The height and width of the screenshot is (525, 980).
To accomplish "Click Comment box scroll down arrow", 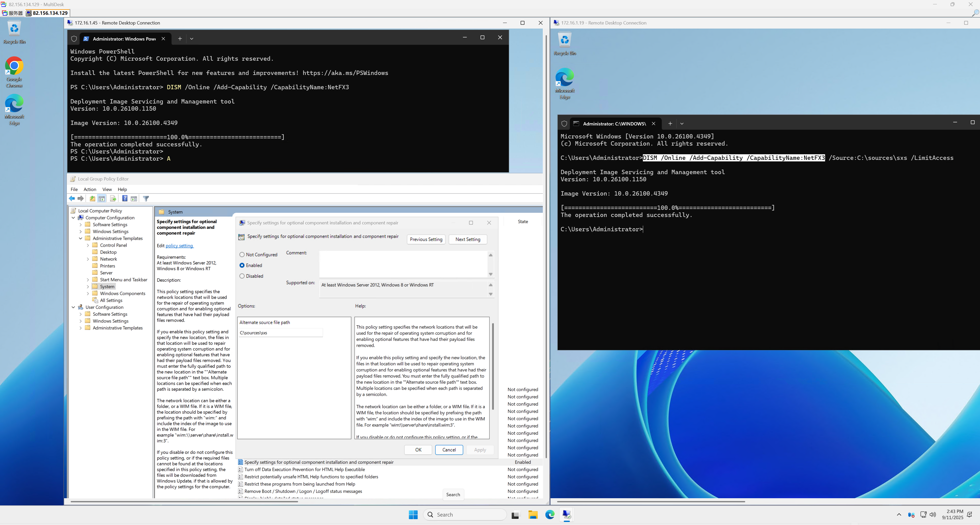I will tap(491, 274).
